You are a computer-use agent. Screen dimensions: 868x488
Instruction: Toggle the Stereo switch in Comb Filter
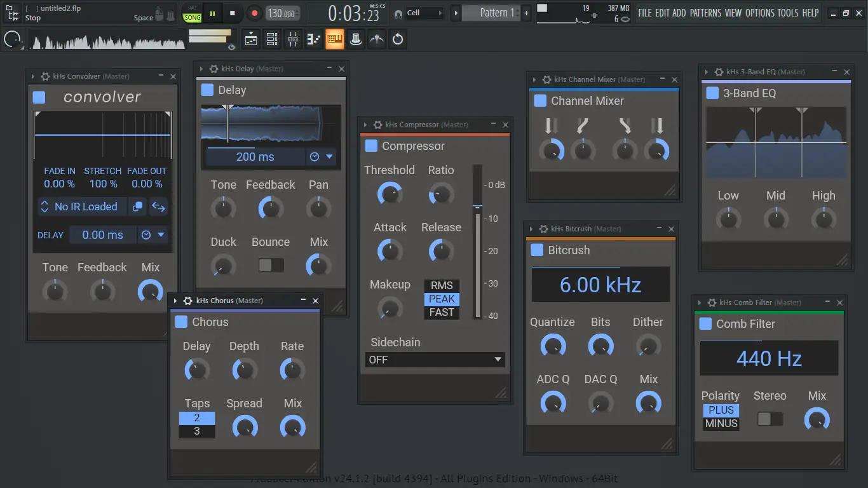[x=770, y=419]
